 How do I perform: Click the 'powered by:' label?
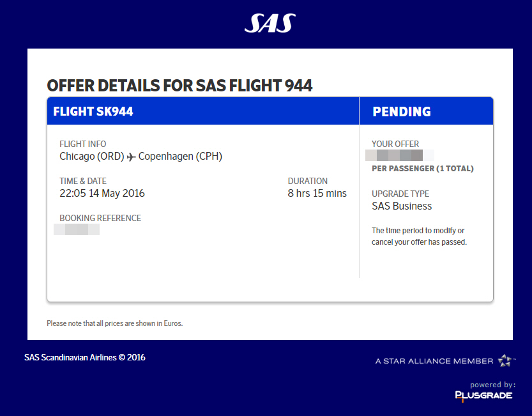[x=492, y=385]
